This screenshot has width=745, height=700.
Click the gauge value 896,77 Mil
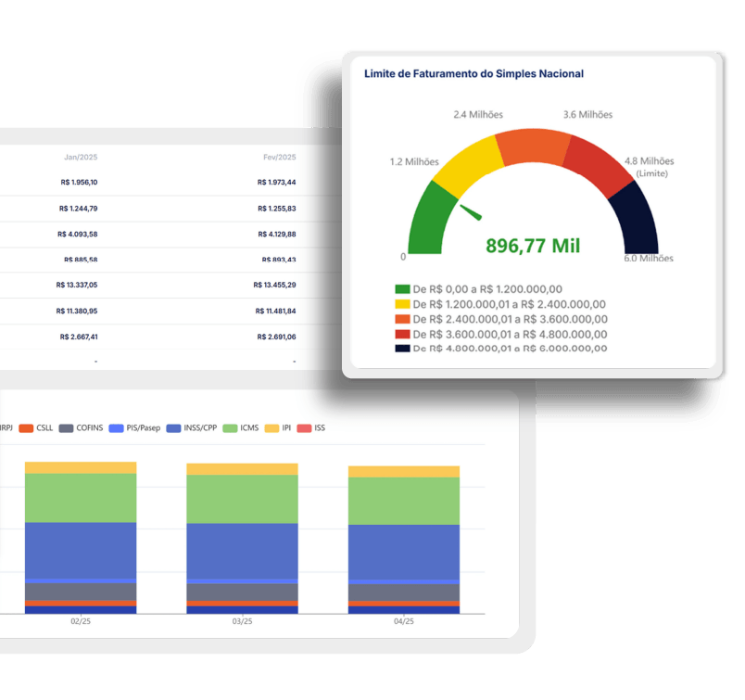pyautogui.click(x=533, y=246)
